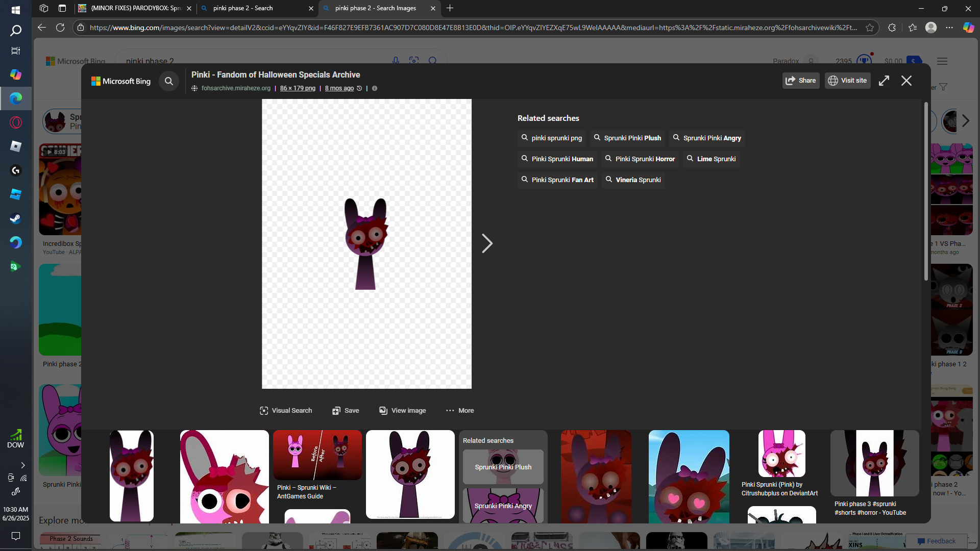Expand taskbar hidden icons chevron

(22, 465)
